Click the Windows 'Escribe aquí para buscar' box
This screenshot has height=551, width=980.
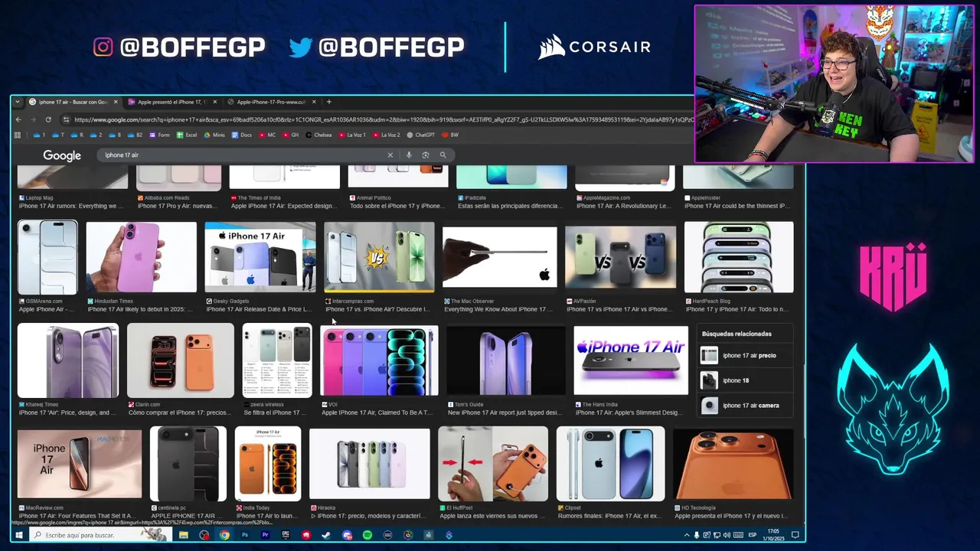tap(99, 535)
